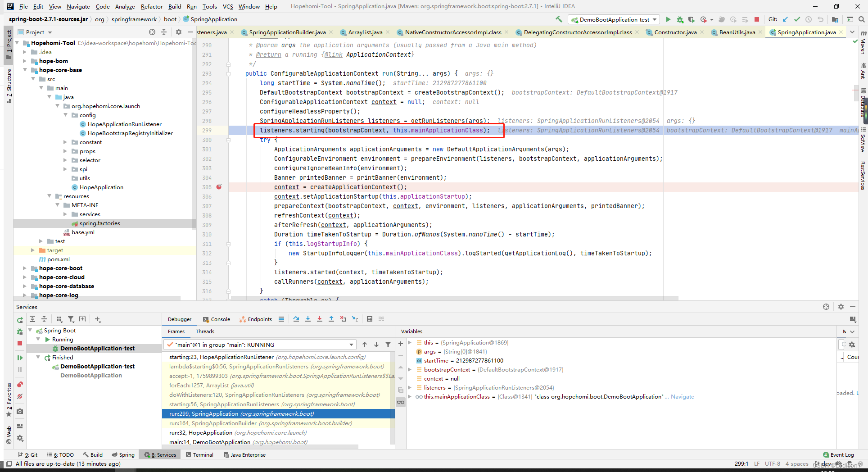This screenshot has width=868, height=472.
Task: Click the Resume Program icon in Services
Action: tap(20, 358)
